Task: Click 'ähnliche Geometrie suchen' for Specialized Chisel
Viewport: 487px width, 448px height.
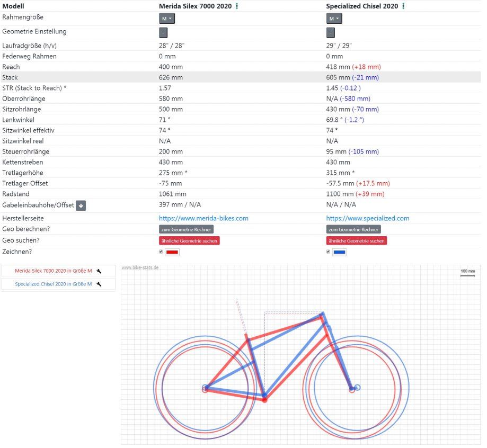Action: point(356,241)
